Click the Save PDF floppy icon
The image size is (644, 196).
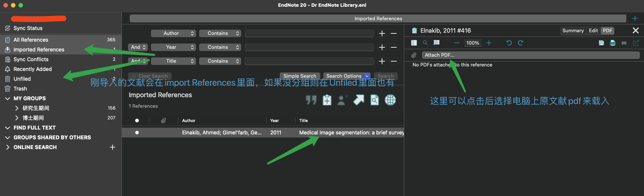tap(601, 43)
